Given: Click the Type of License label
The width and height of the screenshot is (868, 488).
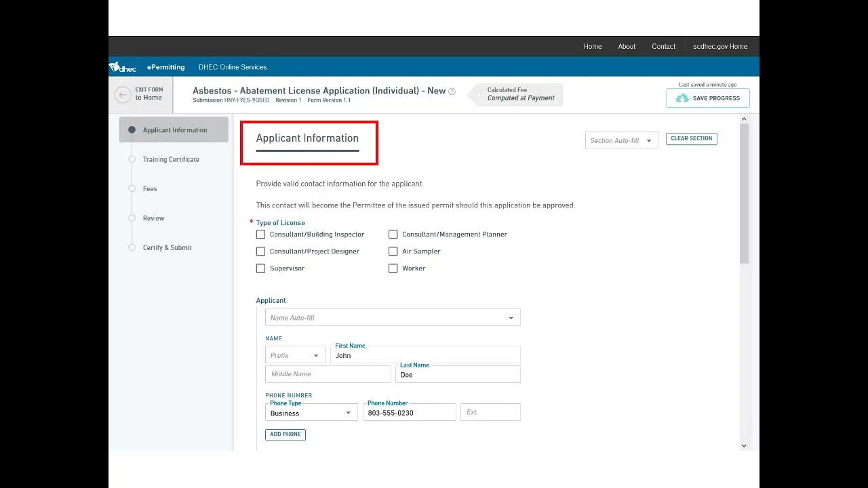Looking at the screenshot, I should (280, 222).
